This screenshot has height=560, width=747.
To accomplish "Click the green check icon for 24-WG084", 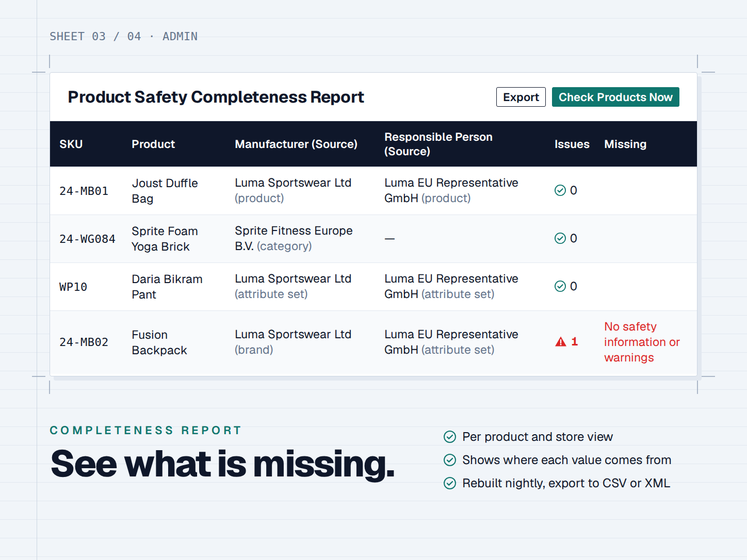I will click(560, 238).
